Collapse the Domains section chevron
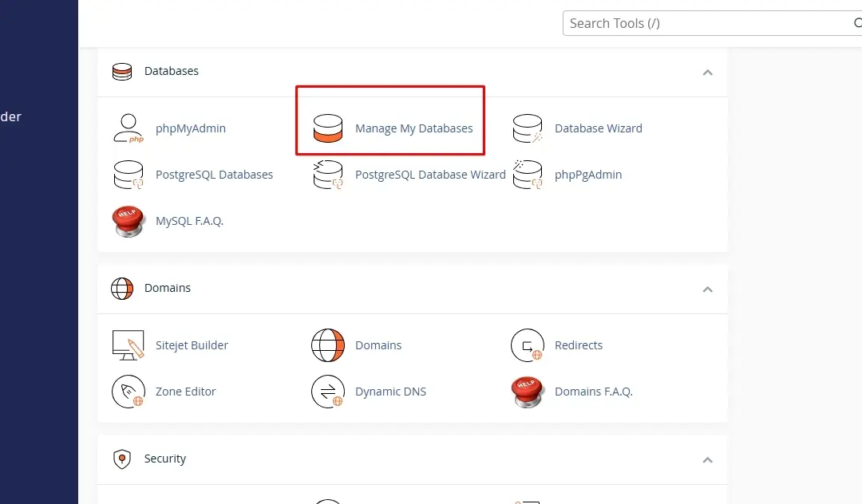Screen dimensions: 862x504 click(x=707, y=289)
